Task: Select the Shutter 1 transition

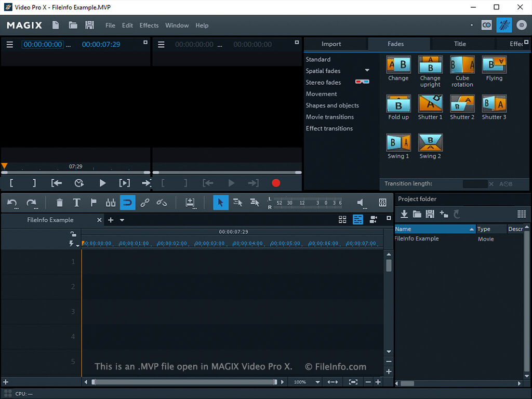Action: tap(430, 103)
